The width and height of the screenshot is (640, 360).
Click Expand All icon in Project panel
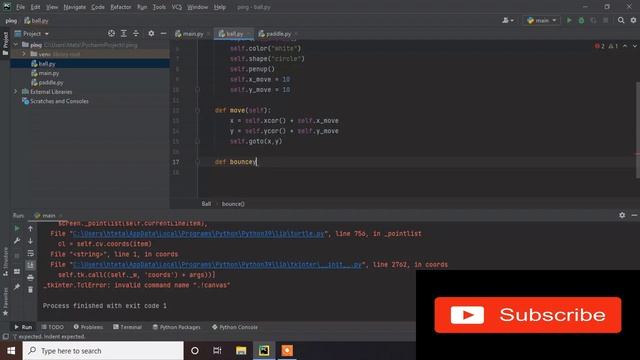tap(124, 33)
